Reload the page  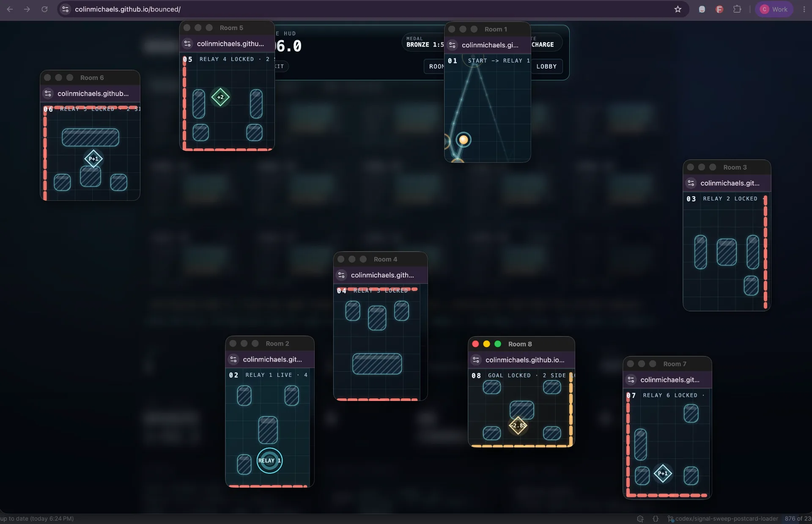point(44,9)
